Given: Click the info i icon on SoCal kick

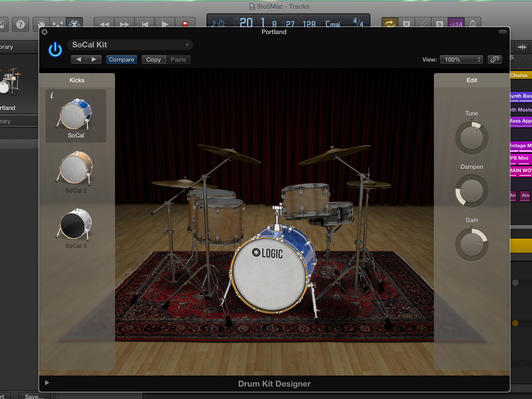Looking at the screenshot, I should tap(52, 96).
